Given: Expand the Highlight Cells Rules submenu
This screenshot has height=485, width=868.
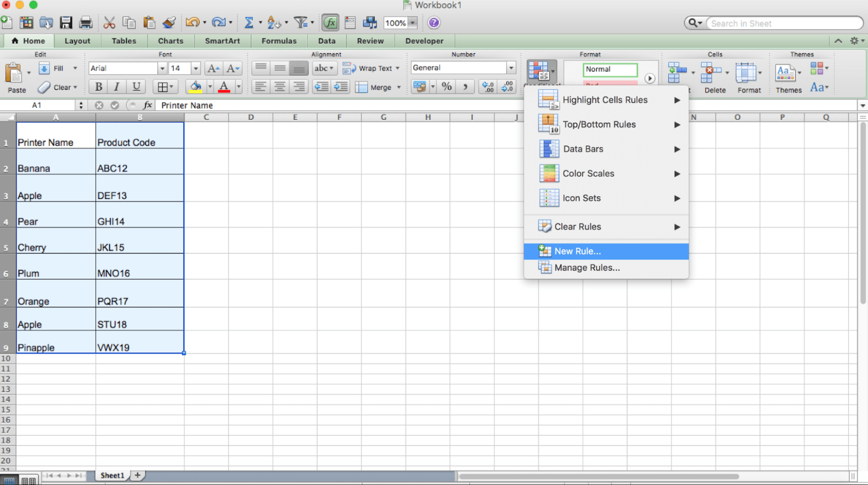Looking at the screenshot, I should coord(606,100).
